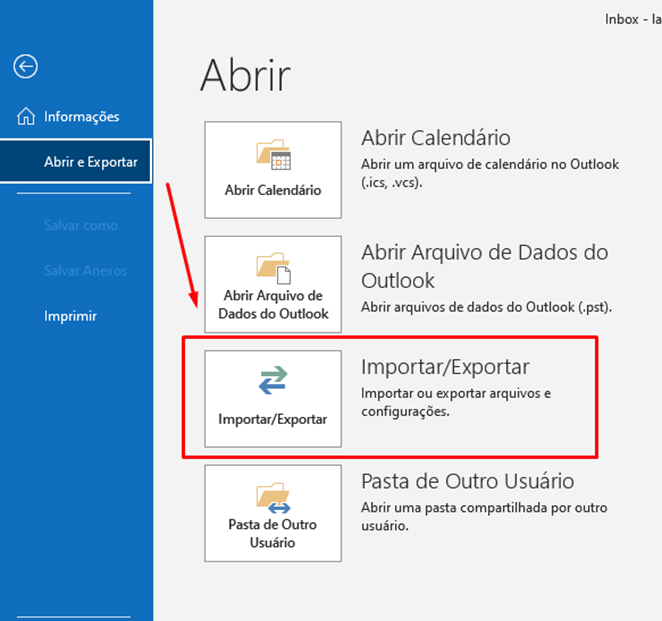Click 'Importar ou exportar arquivos e configurações' text
662x621 pixels.
[456, 402]
